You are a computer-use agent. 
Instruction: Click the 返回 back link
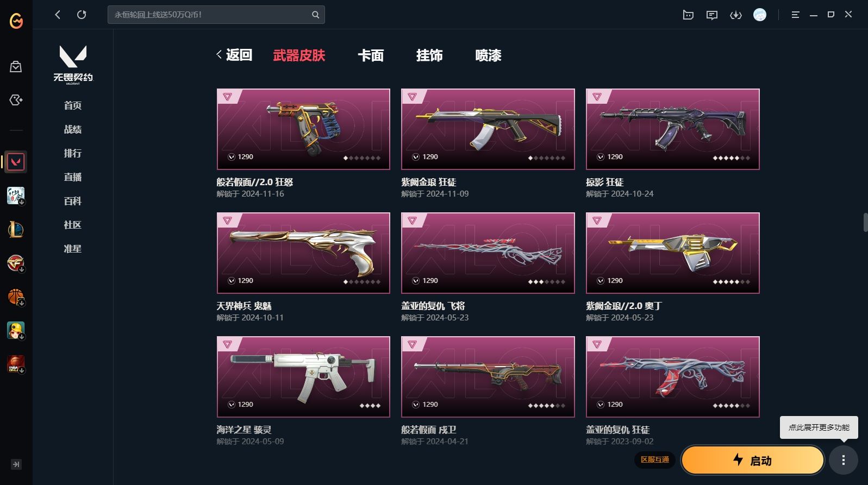pos(234,55)
